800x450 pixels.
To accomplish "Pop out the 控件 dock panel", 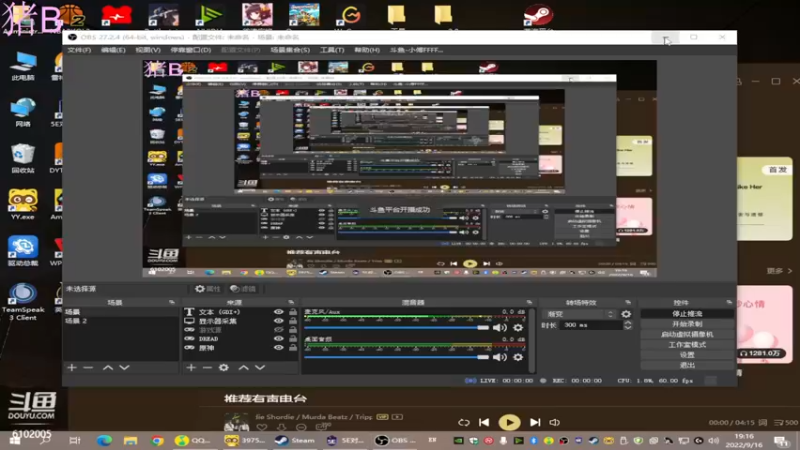I will click(x=729, y=303).
